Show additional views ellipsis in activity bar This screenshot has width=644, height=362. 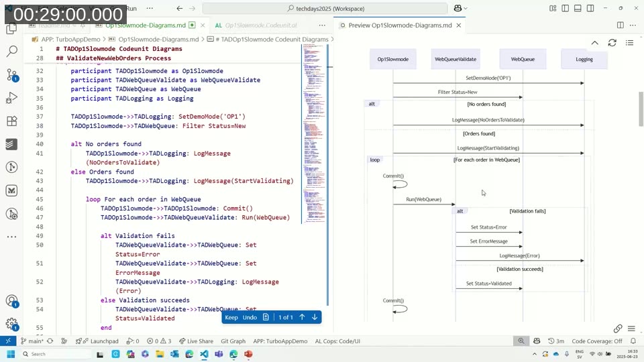(x=12, y=237)
